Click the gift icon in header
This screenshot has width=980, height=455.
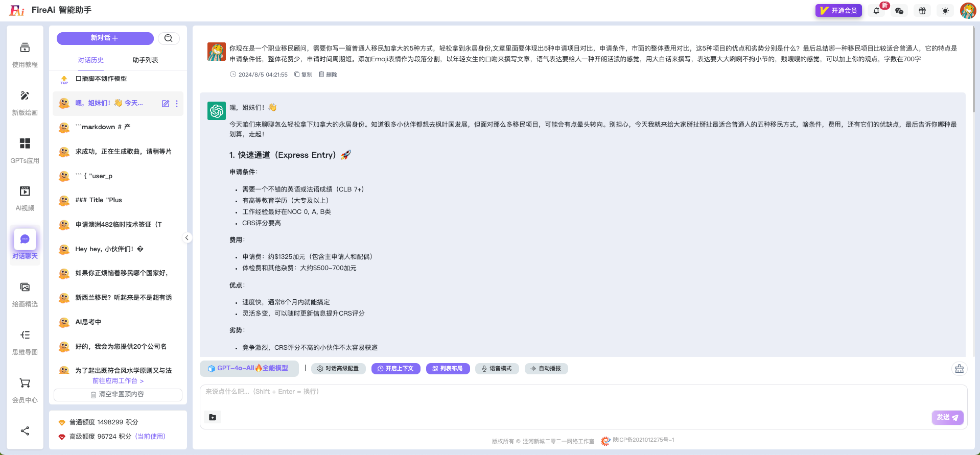coord(922,11)
